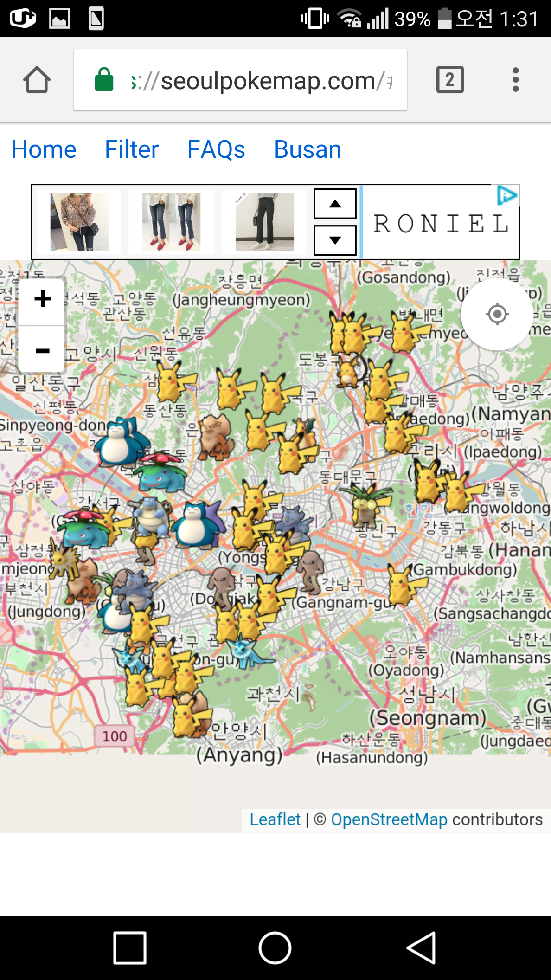Zoom out of the map with minus button

(42, 350)
